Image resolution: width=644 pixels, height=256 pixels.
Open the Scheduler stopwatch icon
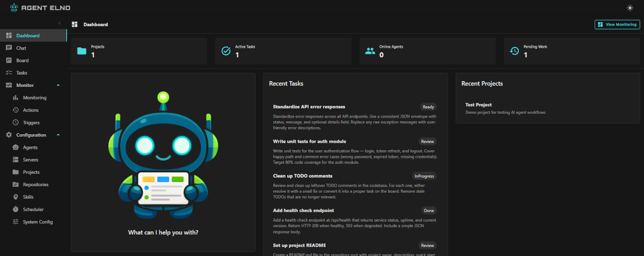pyautogui.click(x=16, y=209)
